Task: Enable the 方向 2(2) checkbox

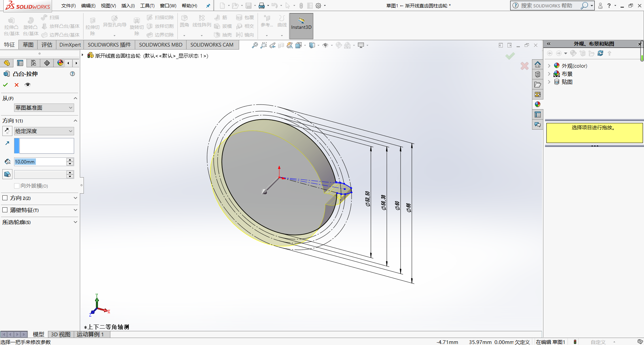Action: 5,198
